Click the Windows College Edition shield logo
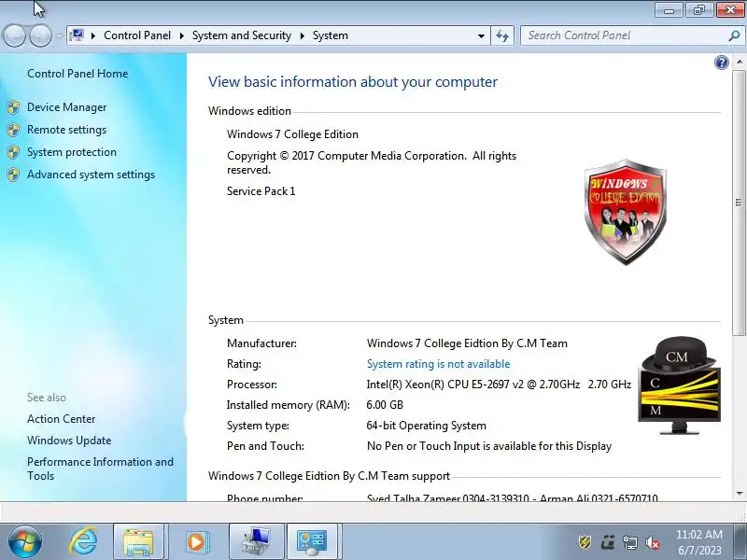The height and width of the screenshot is (560, 747). [x=625, y=212]
